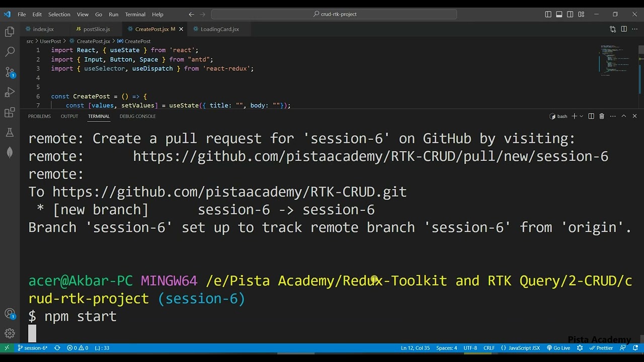Split the terminal
Screen dimensions: 644x362
pyautogui.click(x=591, y=116)
